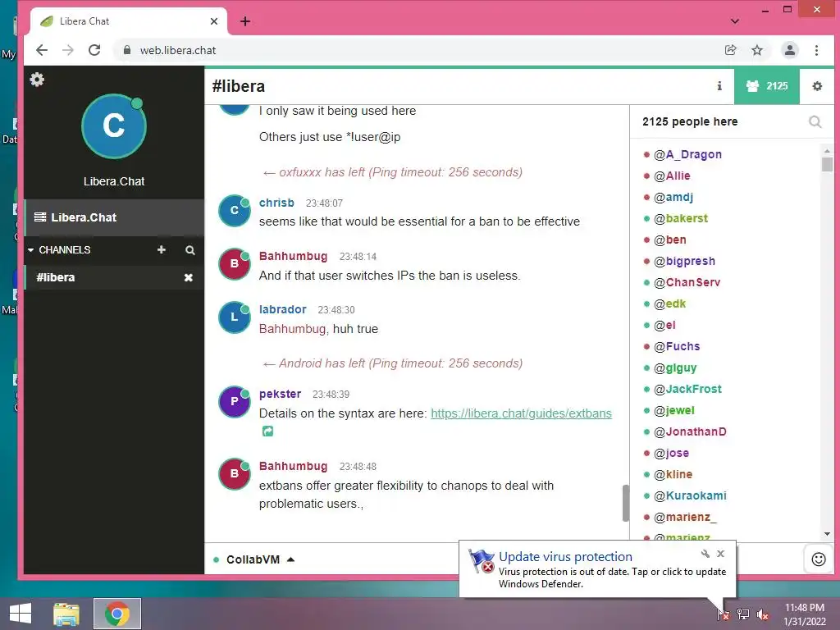Click the add channel plus icon
840x630 pixels.
click(162, 249)
